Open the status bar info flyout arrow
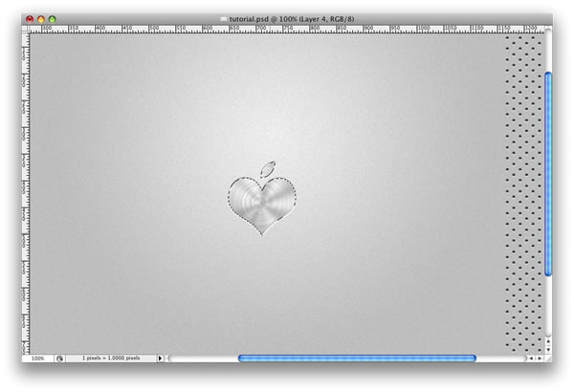 click(x=160, y=359)
